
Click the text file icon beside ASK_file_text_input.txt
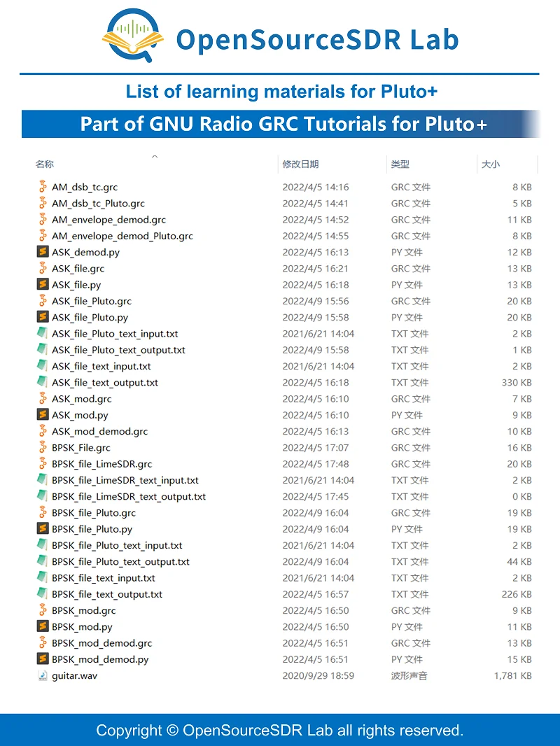click(42, 366)
